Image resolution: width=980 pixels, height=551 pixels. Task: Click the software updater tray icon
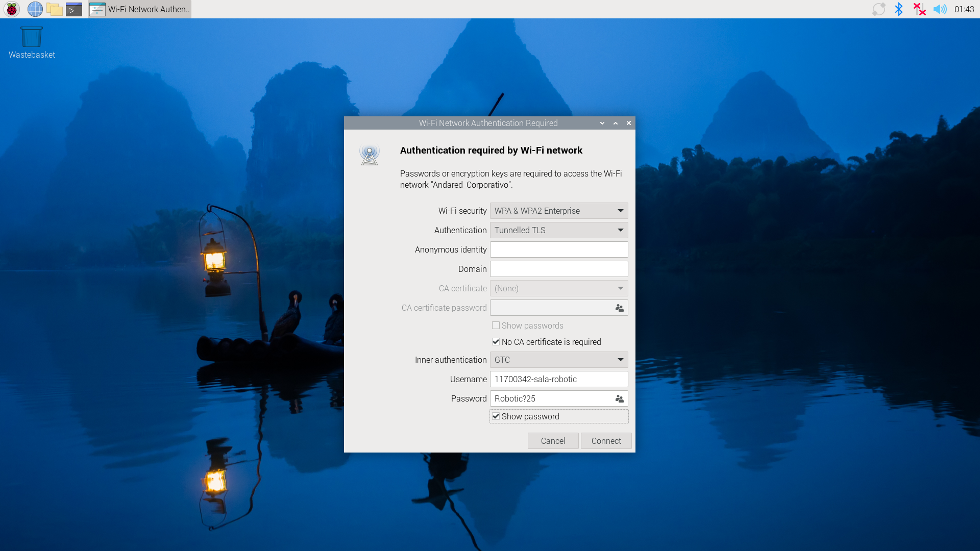click(x=878, y=9)
